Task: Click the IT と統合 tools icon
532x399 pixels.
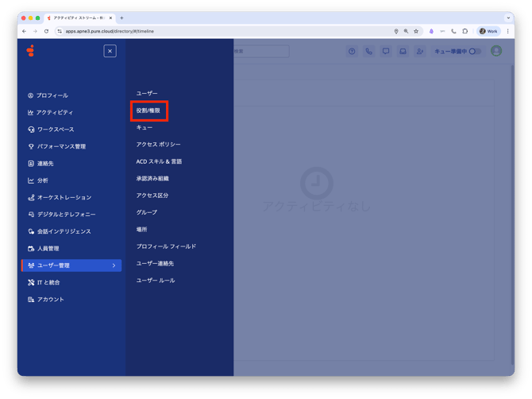Action: coord(31,282)
